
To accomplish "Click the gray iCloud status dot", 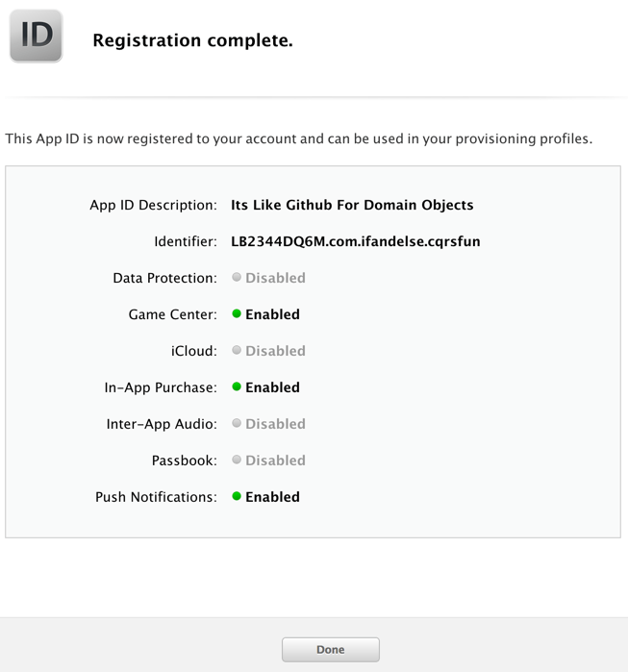I will tap(237, 350).
